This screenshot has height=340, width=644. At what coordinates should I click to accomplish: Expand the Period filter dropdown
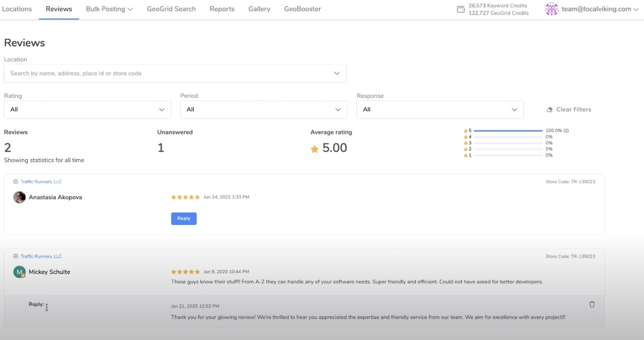(264, 109)
